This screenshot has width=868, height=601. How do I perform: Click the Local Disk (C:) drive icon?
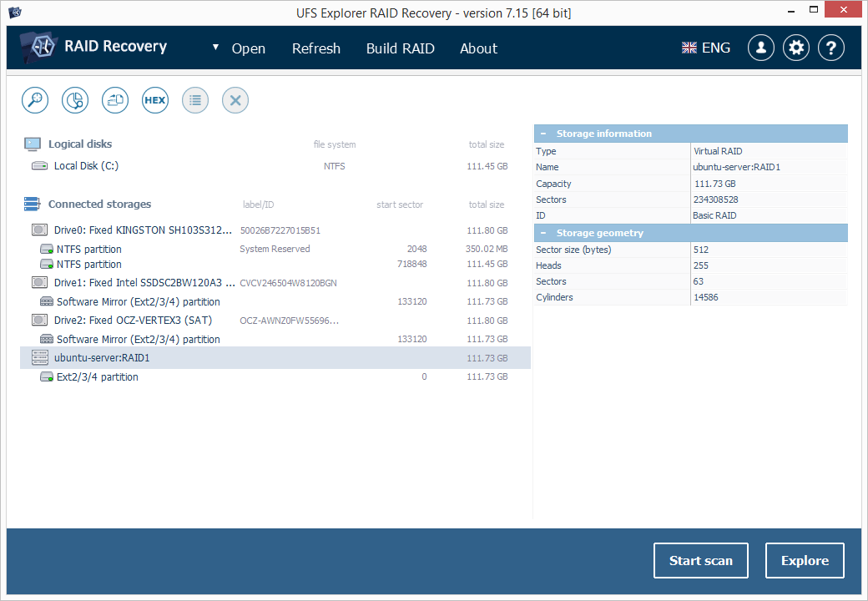[39, 165]
